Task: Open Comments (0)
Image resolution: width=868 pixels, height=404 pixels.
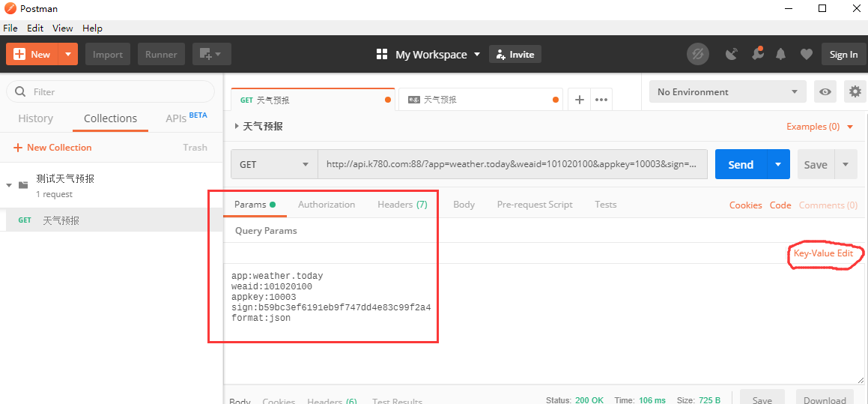Action: pos(828,205)
